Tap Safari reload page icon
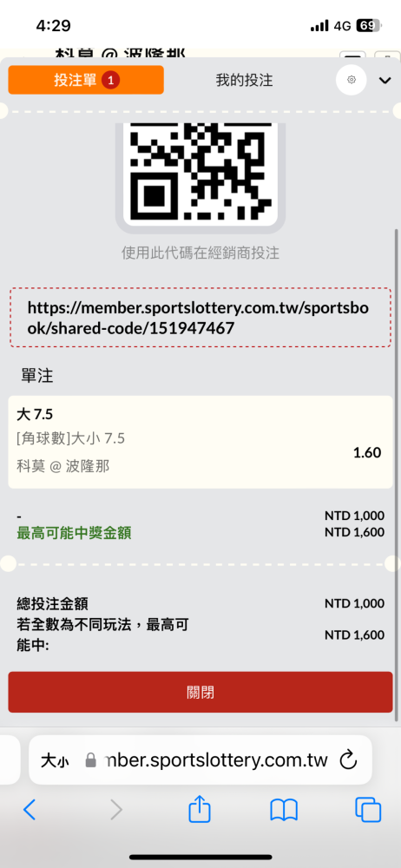 click(348, 760)
